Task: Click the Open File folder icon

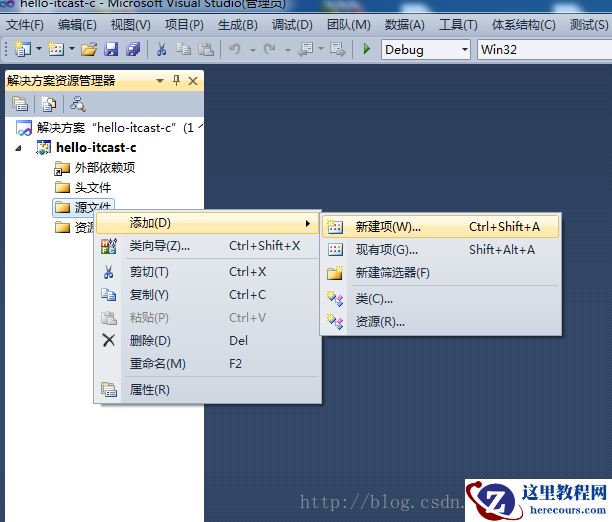Action: click(89, 50)
